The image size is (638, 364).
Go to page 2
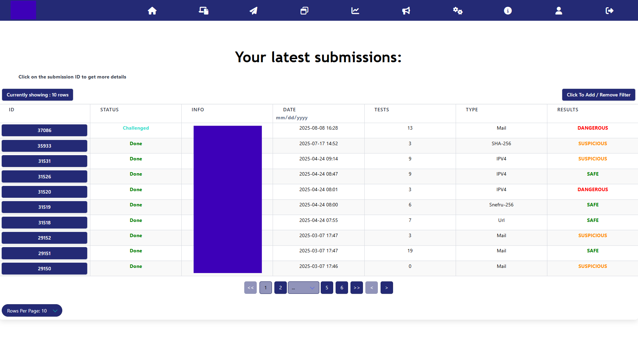pos(281,288)
